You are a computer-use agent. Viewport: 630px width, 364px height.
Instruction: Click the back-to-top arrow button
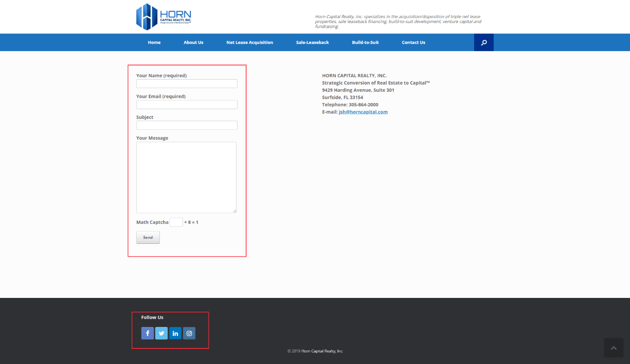(x=613, y=348)
